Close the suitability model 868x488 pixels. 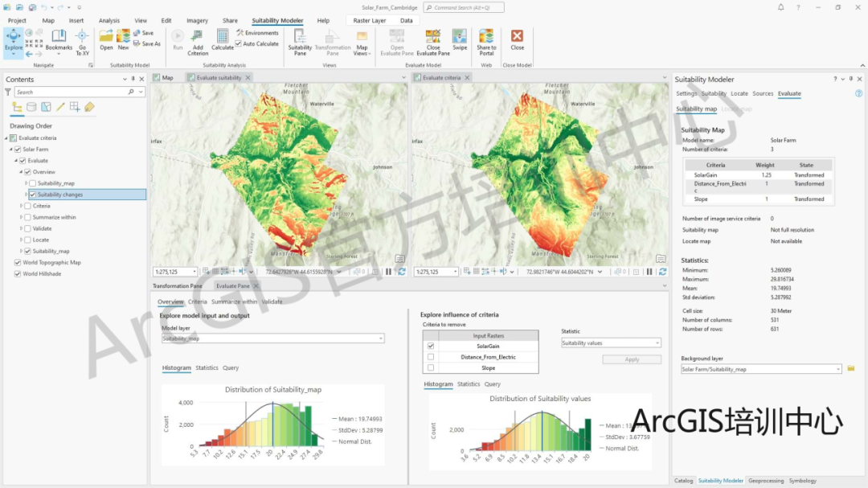click(x=517, y=40)
